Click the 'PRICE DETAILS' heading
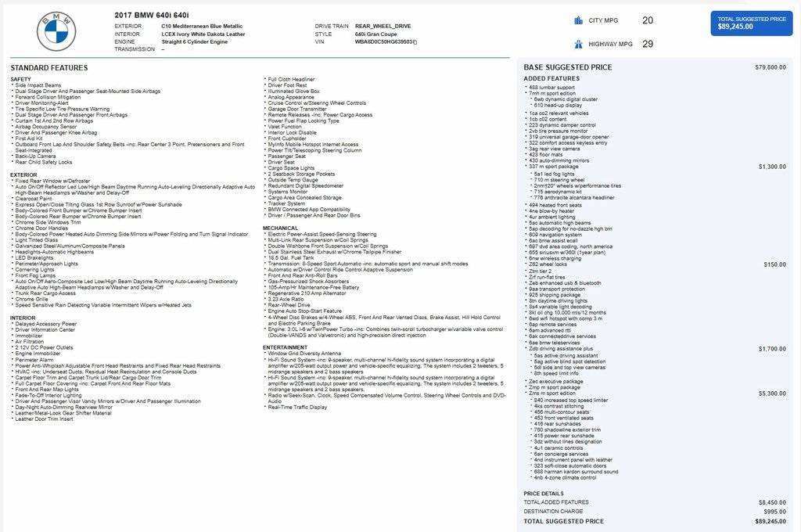801x532 pixels. 544,494
